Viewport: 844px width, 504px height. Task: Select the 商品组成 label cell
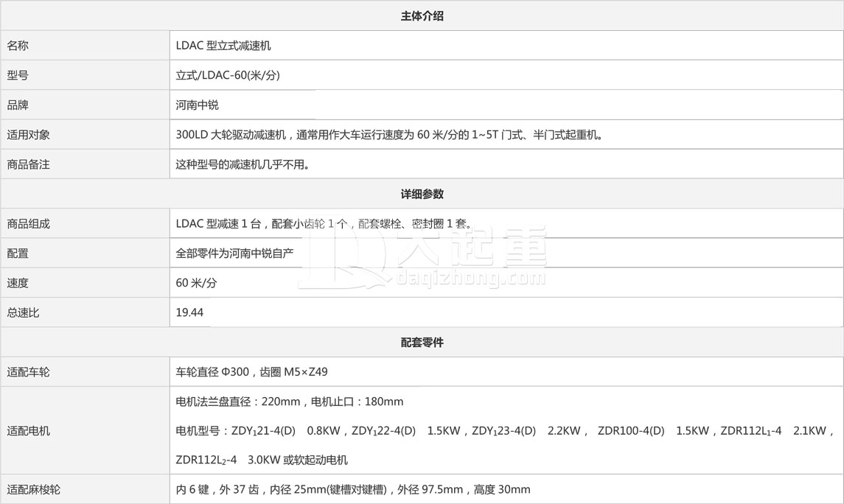[85, 223]
